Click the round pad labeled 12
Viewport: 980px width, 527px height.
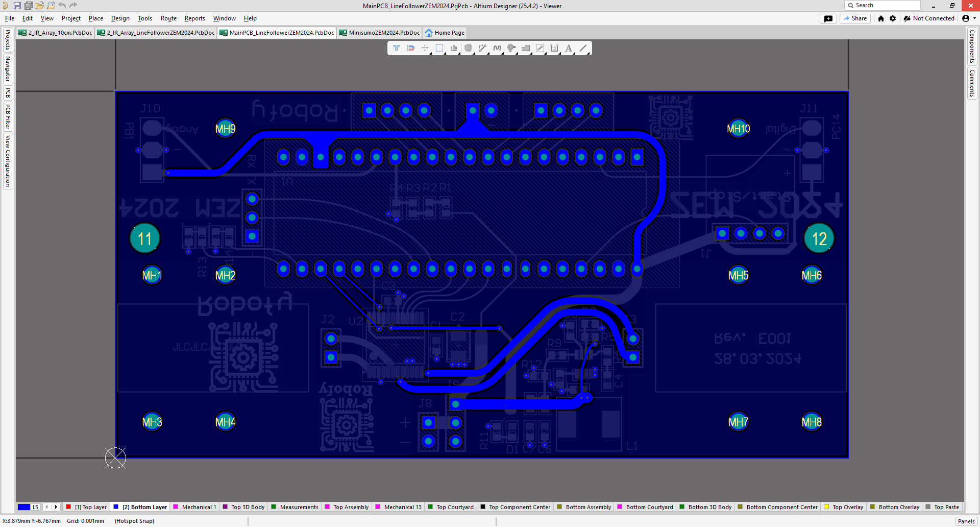click(x=819, y=238)
